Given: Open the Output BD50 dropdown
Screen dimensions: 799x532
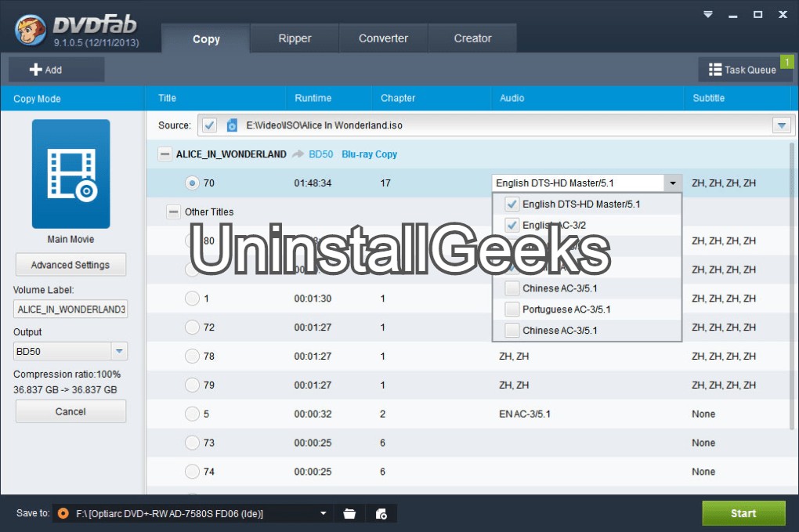Looking at the screenshot, I should click(119, 351).
